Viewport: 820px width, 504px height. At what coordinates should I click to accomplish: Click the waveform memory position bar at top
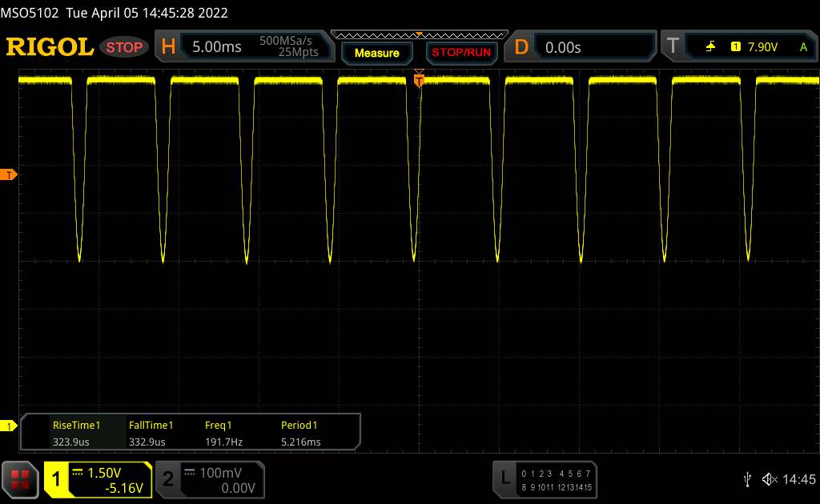tap(419, 34)
